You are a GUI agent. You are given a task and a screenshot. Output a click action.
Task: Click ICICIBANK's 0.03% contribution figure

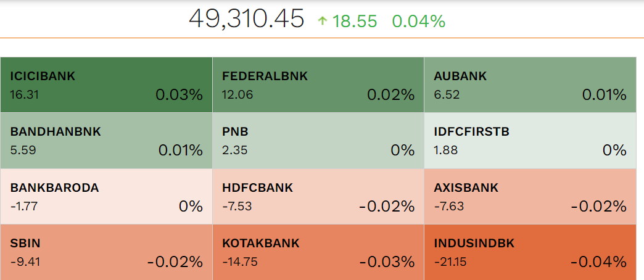click(179, 95)
